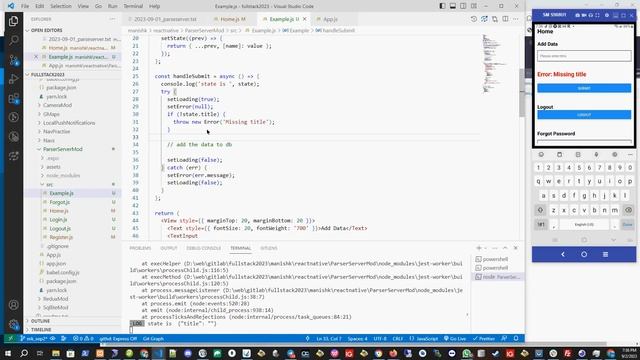This screenshot has width=640, height=360.
Task: Add a new terminal with plus icon
Action: (x=479, y=248)
